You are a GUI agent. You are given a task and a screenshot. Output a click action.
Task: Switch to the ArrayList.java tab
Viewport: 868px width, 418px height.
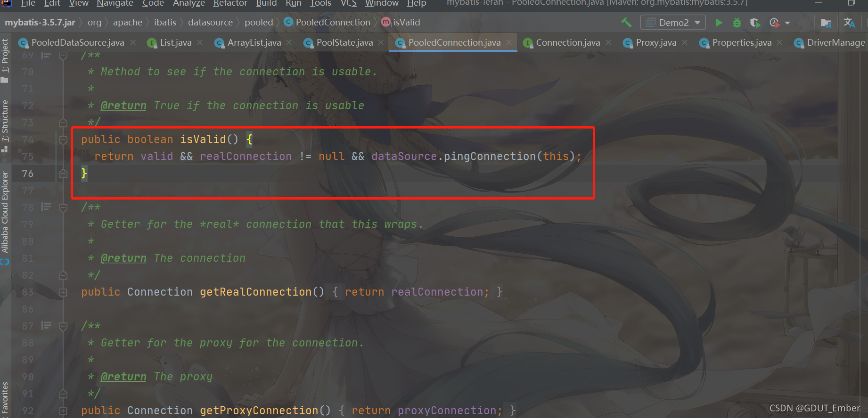click(254, 42)
